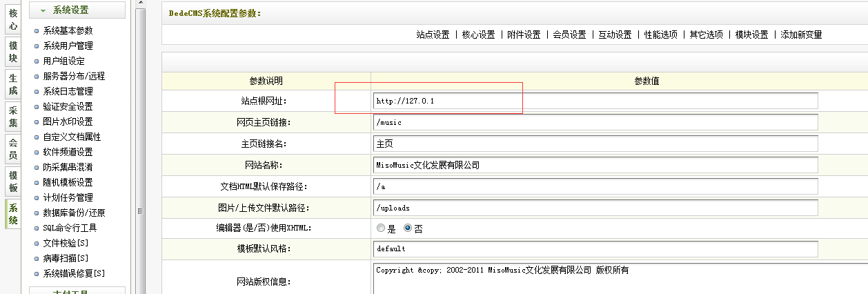Click the 数据库备份/还原 link

point(74,213)
